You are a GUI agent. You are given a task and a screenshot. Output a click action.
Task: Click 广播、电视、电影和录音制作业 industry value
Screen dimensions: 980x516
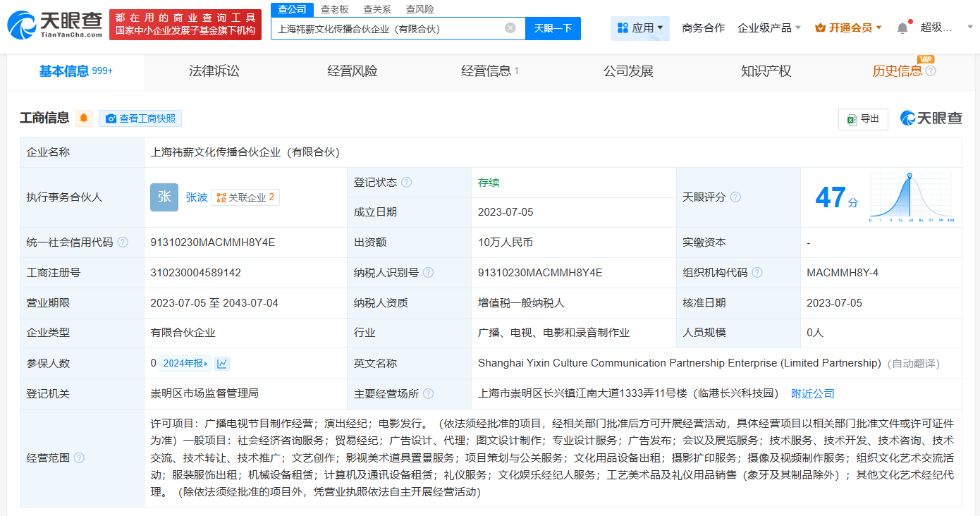tap(553, 333)
